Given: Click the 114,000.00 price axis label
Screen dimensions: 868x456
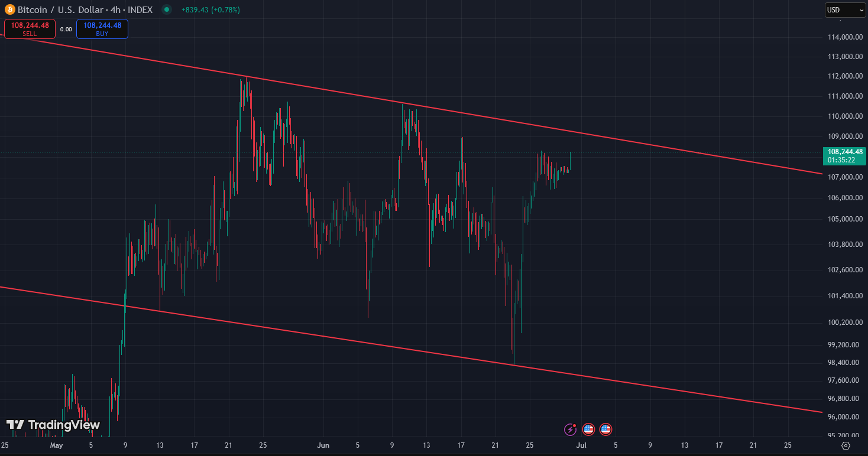Looking at the screenshot, I should (x=844, y=37).
